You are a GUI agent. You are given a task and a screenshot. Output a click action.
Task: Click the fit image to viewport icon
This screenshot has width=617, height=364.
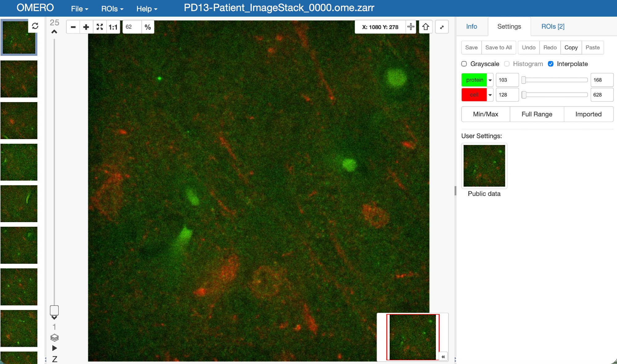100,27
